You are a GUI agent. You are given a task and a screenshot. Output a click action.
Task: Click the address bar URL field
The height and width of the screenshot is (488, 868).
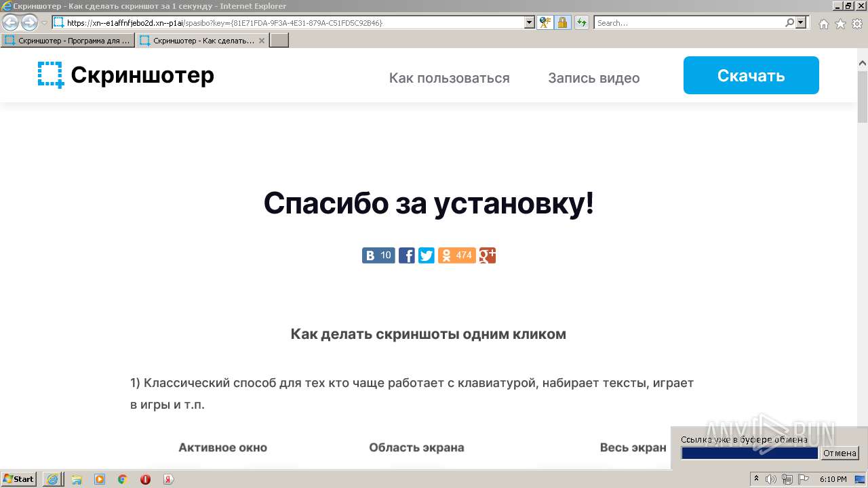288,23
